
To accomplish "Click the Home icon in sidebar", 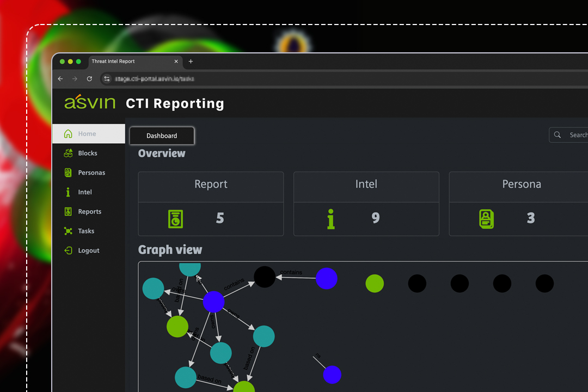I will (68, 134).
